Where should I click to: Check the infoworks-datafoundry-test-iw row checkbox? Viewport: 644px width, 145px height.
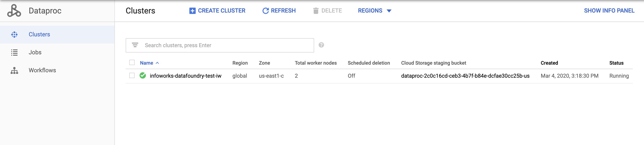[x=132, y=75]
